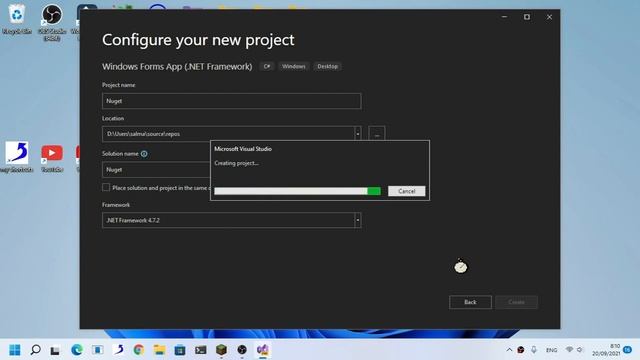Open the terminal app in taskbar
640x360 pixels.
pyautogui.click(x=200, y=350)
